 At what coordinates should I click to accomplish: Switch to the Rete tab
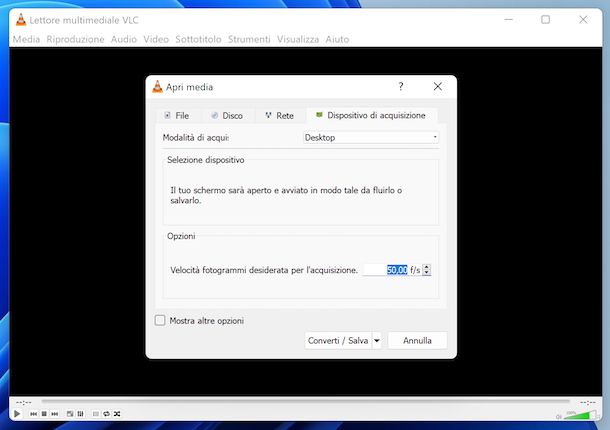pyautogui.click(x=280, y=116)
